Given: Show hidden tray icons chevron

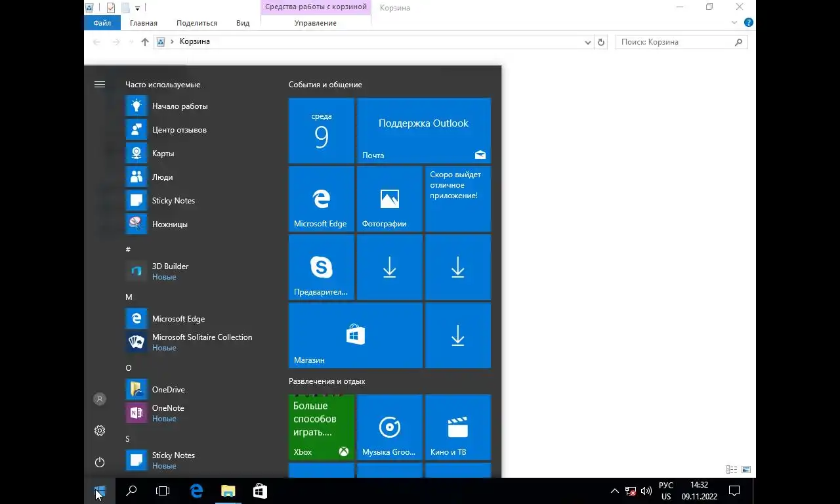Looking at the screenshot, I should (615, 491).
